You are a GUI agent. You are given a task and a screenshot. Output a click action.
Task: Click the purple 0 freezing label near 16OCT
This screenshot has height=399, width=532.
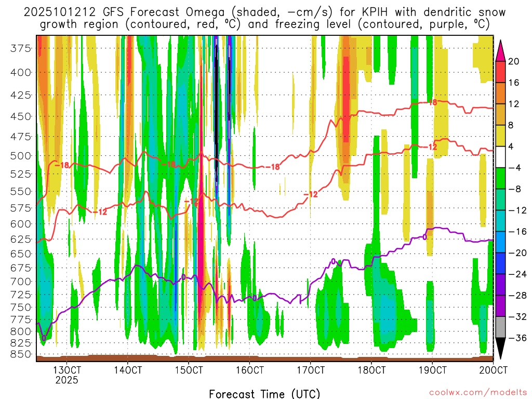pyautogui.click(x=255, y=298)
